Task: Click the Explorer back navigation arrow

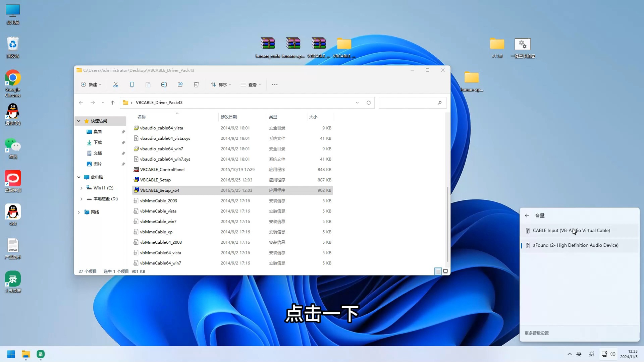Action: pos(81,103)
